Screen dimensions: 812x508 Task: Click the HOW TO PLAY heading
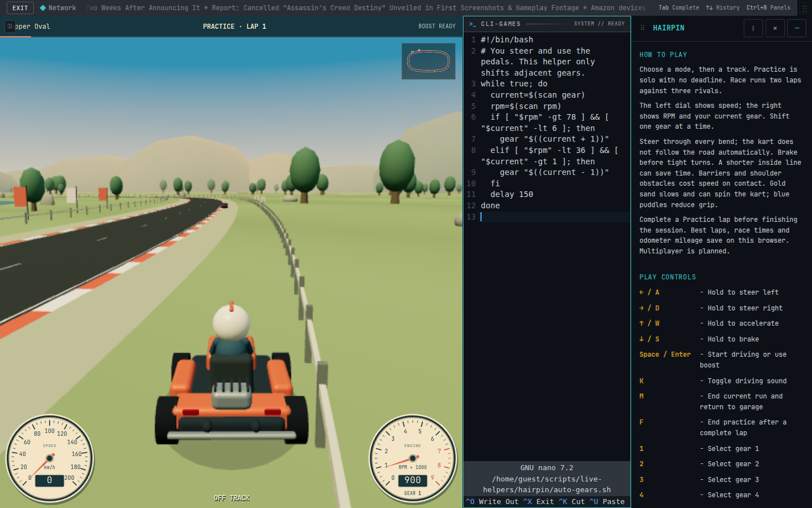coord(663,55)
